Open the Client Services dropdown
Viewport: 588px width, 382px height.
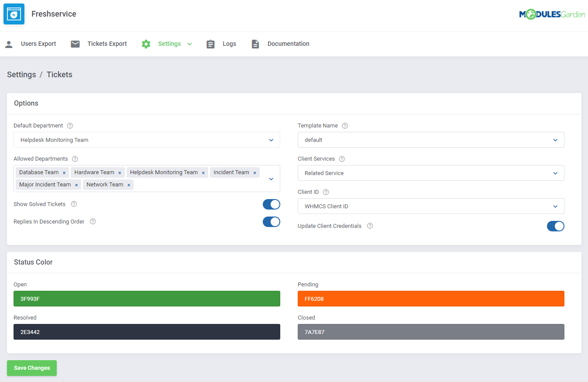(431, 173)
